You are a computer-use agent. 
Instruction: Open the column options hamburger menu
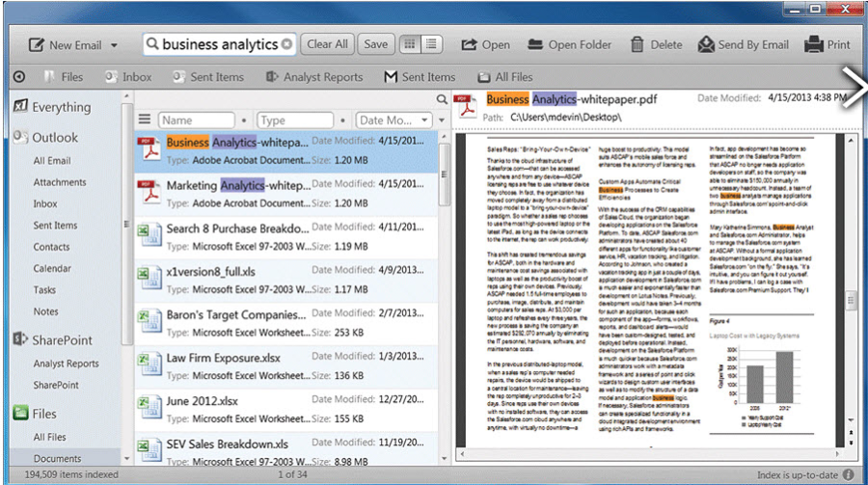point(145,120)
